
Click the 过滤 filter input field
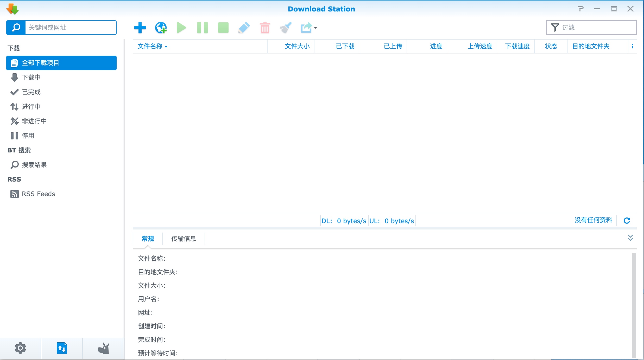596,28
